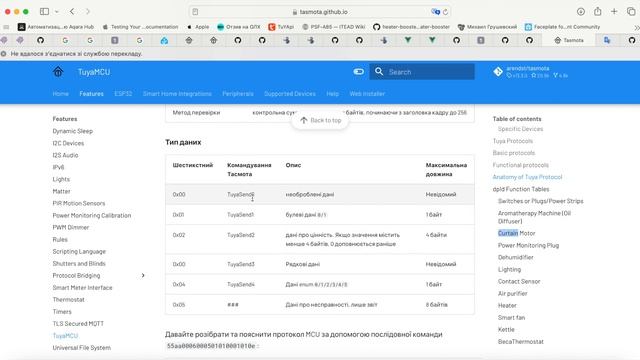
Task: Open a new tab with the plus icon
Action: [x=614, y=11]
